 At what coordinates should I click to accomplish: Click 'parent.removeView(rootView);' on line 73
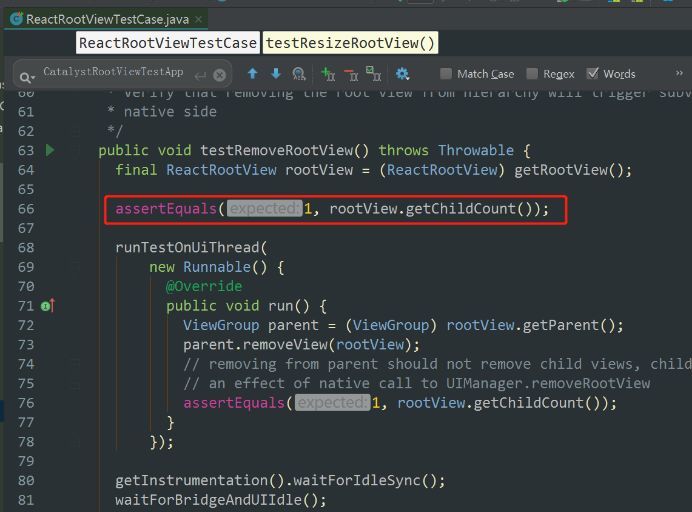coord(301,345)
